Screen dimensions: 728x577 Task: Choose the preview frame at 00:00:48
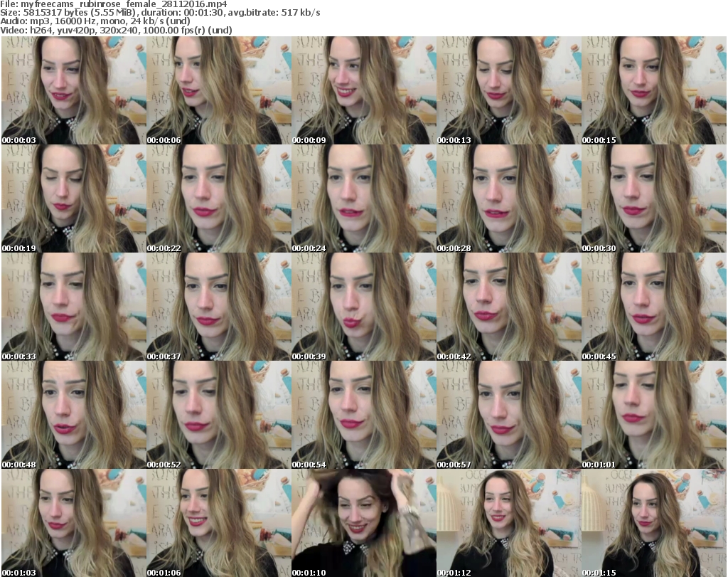point(74,415)
